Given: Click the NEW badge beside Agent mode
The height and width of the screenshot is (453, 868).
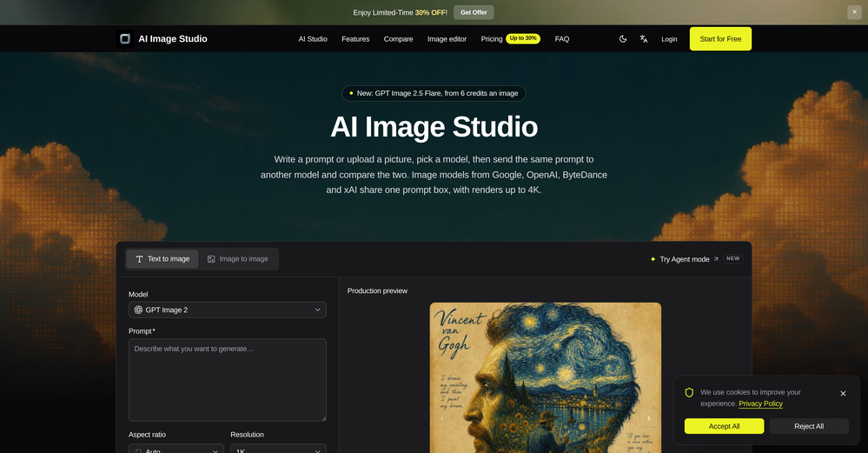Looking at the screenshot, I should [x=733, y=258].
